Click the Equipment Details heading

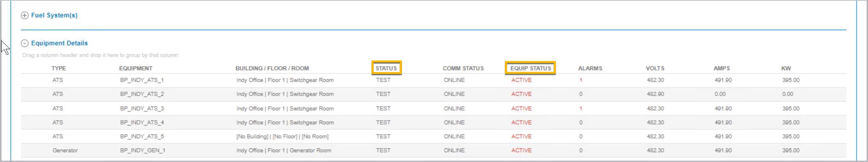59,43
